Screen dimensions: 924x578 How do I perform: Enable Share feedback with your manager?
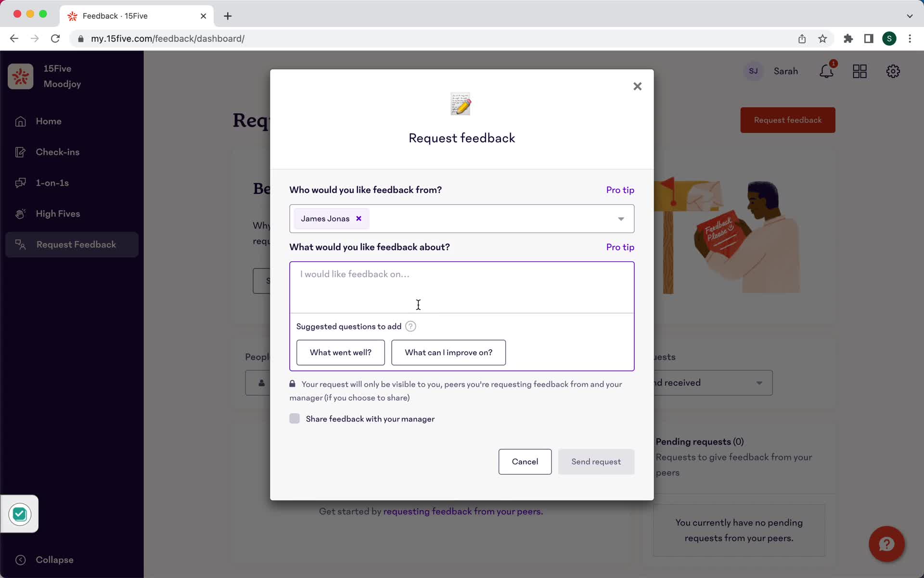[x=295, y=419]
